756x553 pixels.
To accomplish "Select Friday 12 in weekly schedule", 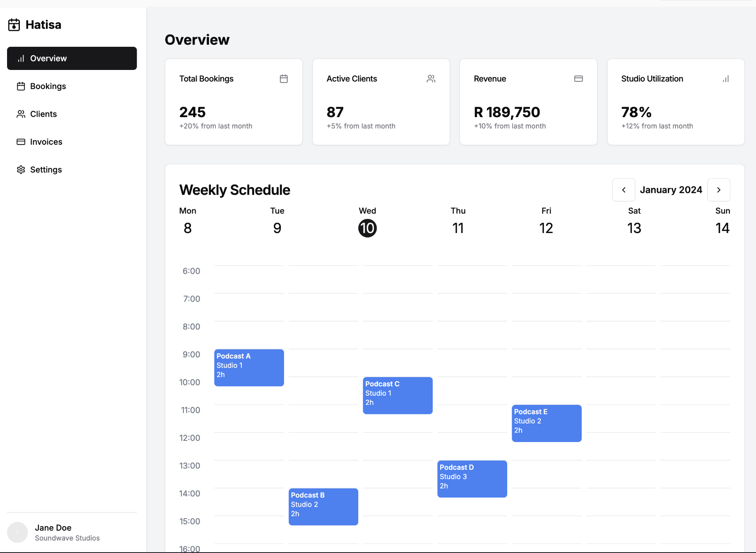I will 546,222.
